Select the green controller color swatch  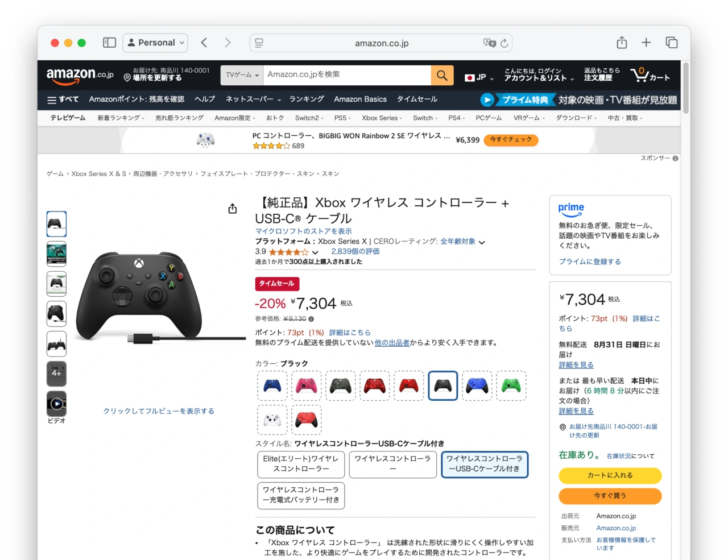[511, 385]
